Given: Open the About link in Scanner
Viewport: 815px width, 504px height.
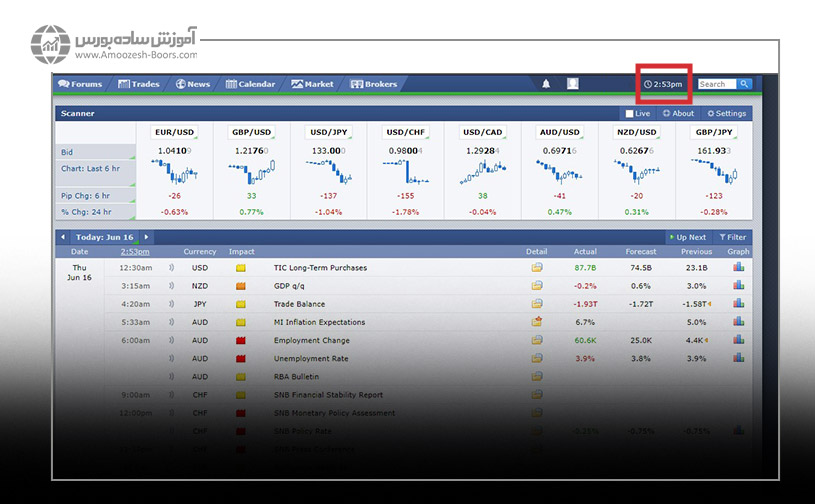Looking at the screenshot, I should tap(678, 114).
